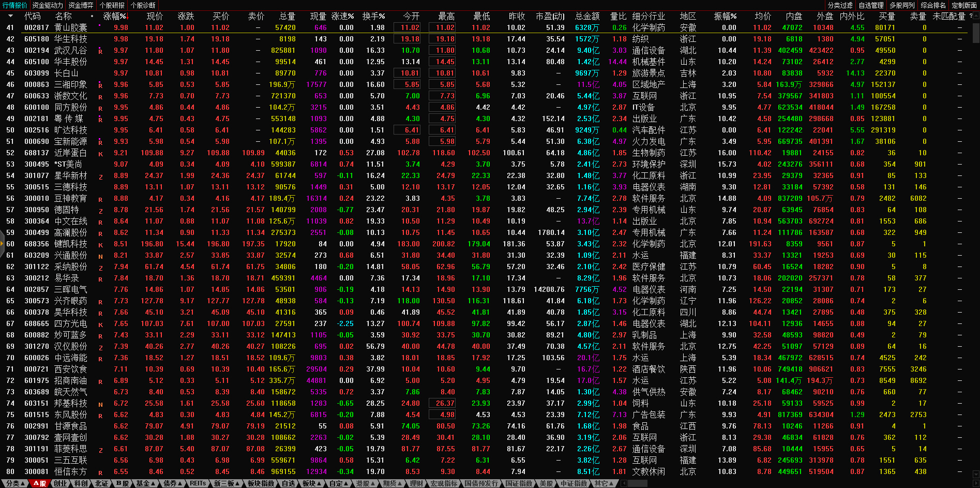
Task: Sort by the 换手% column header
Action: click(x=373, y=17)
